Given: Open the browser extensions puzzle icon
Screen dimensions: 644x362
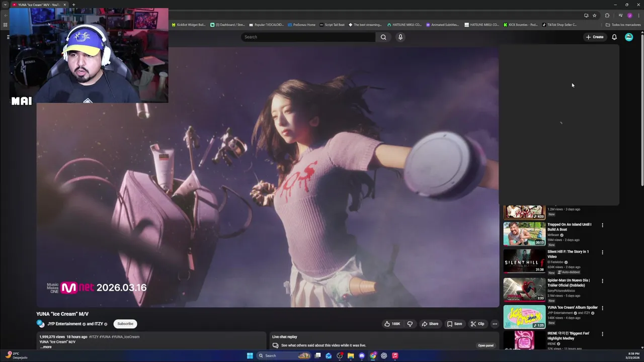Looking at the screenshot, I should pos(607,16).
